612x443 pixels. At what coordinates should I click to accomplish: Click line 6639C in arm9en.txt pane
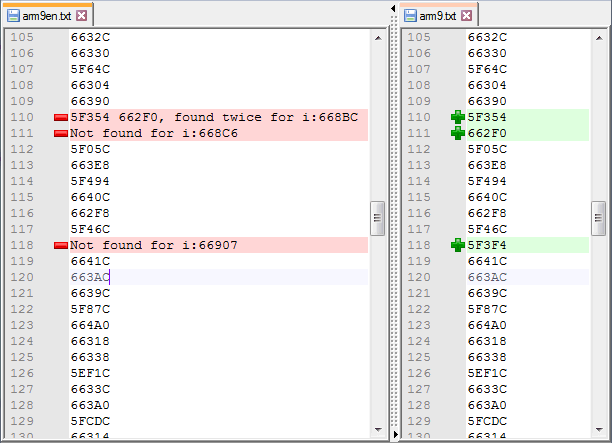tap(90, 293)
